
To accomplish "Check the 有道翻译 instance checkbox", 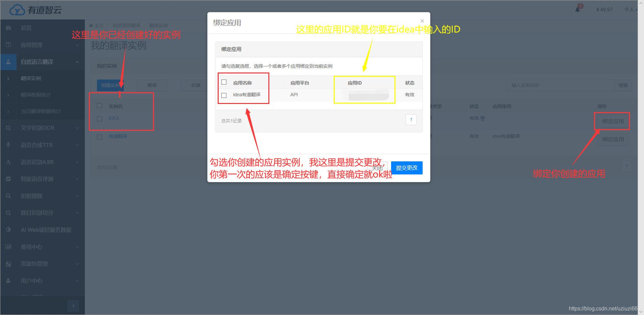I will pos(99,137).
